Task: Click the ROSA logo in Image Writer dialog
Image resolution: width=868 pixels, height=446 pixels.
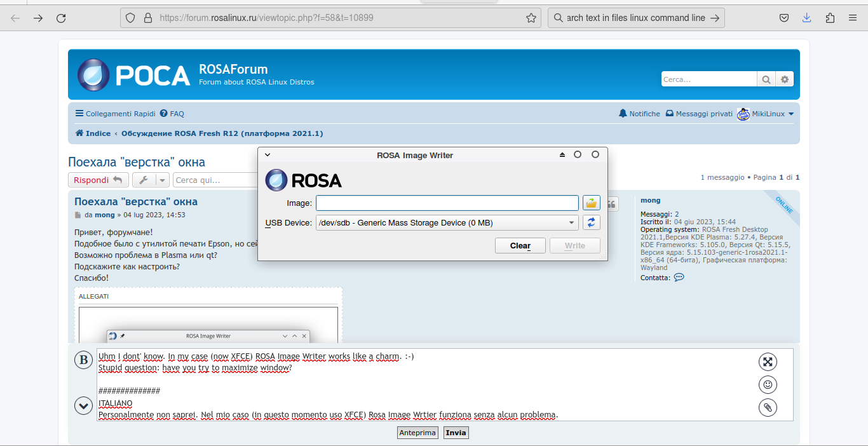Action: [x=303, y=180]
